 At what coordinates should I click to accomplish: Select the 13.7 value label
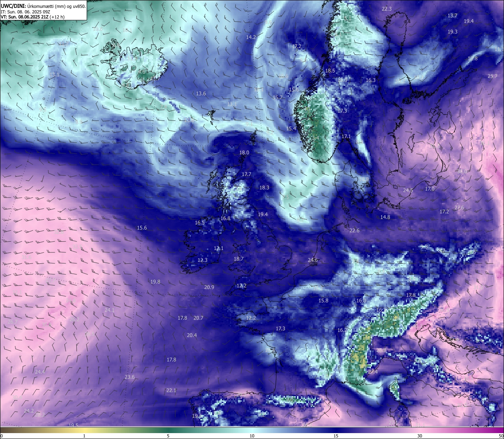coord(452,16)
